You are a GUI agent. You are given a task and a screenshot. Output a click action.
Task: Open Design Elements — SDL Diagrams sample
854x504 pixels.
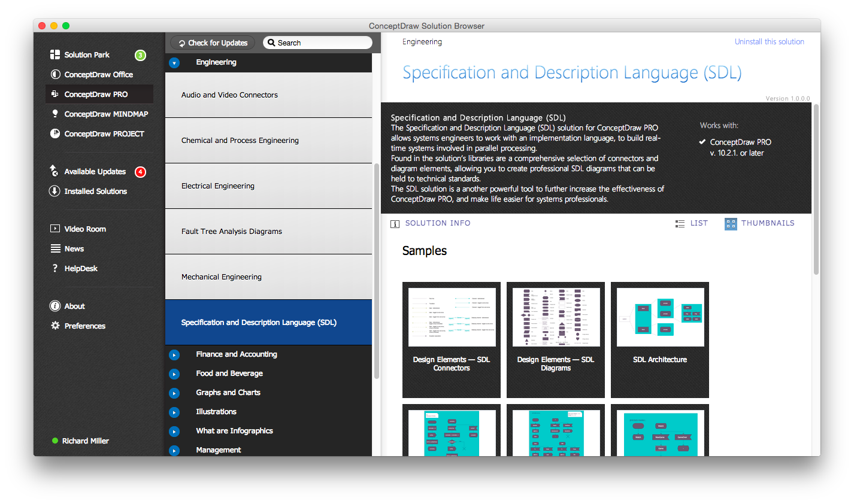[556, 340]
